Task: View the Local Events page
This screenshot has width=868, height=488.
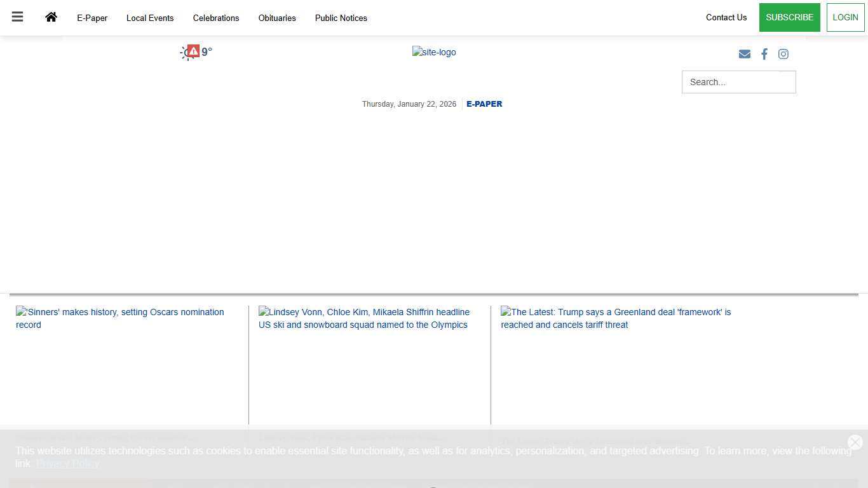Action: [150, 18]
